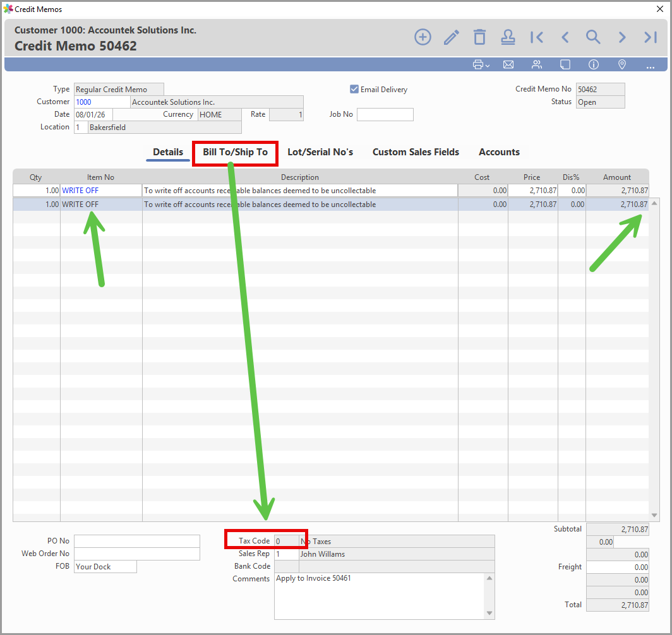The image size is (672, 635).
Task: Click the WRITE OFF item link
Action: pyautogui.click(x=80, y=191)
